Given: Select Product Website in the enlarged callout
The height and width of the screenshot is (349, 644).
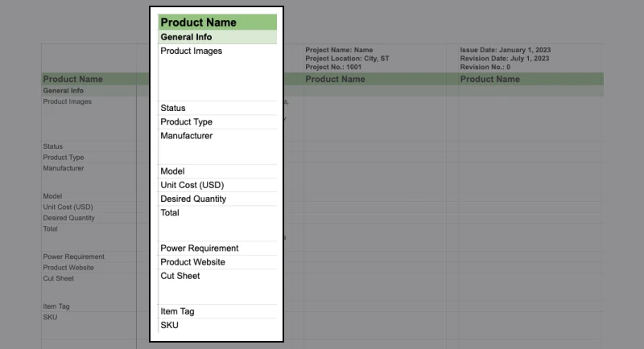Looking at the screenshot, I should (x=192, y=262).
